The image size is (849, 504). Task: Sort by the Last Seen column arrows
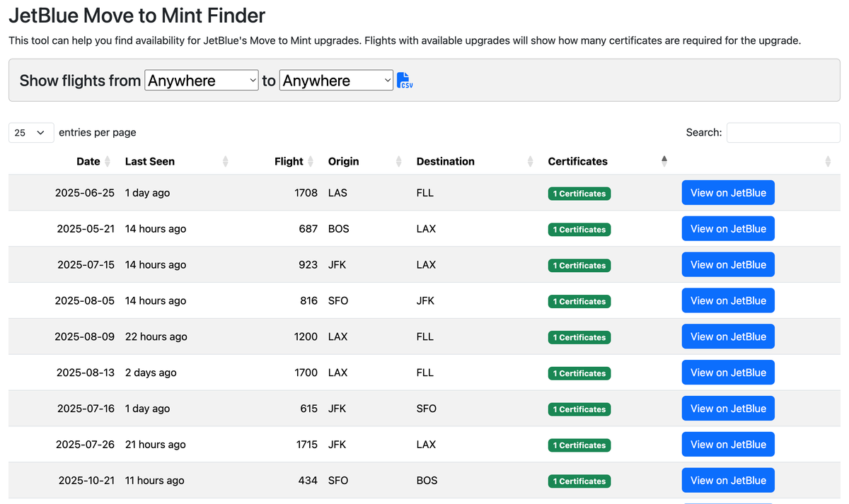(225, 162)
